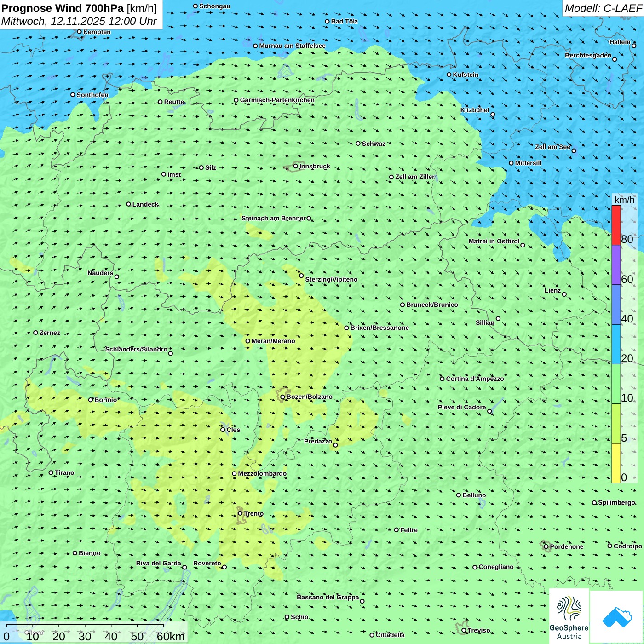Click the Cortina d'Ampezzo marker circle
644x644 pixels.
[443, 379]
